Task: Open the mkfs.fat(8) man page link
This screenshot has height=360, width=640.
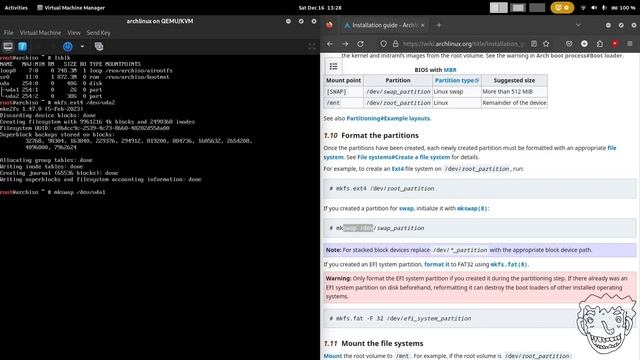Action: 509,264
